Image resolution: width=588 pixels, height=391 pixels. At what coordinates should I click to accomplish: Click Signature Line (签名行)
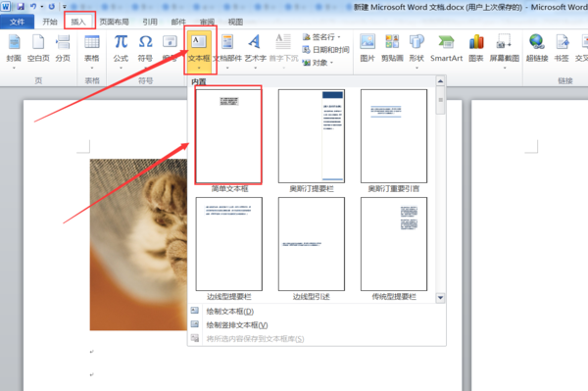(x=321, y=36)
